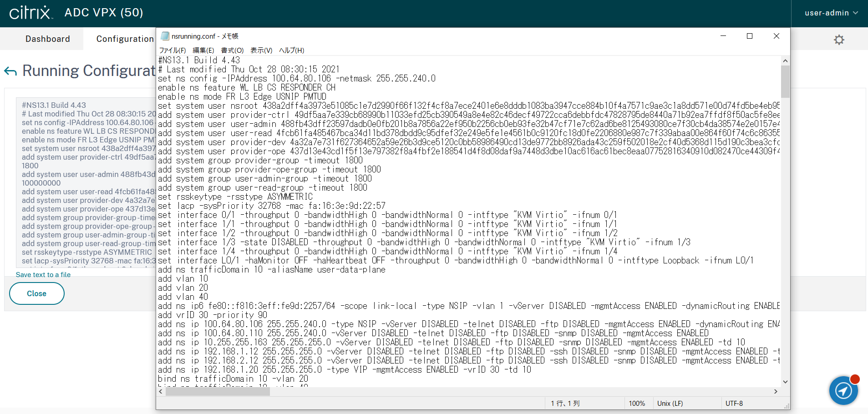868x414 pixels.
Task: Maximize the nsrunning.conf Notepad window
Action: (x=750, y=36)
